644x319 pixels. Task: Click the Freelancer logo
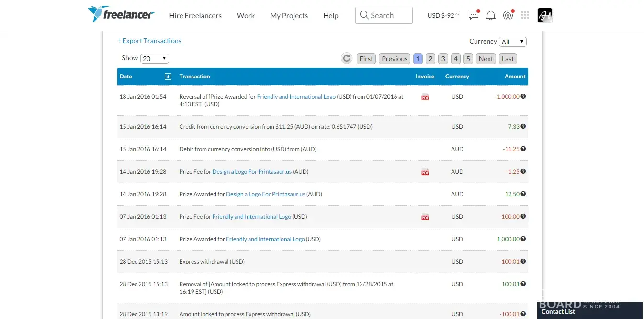click(121, 15)
